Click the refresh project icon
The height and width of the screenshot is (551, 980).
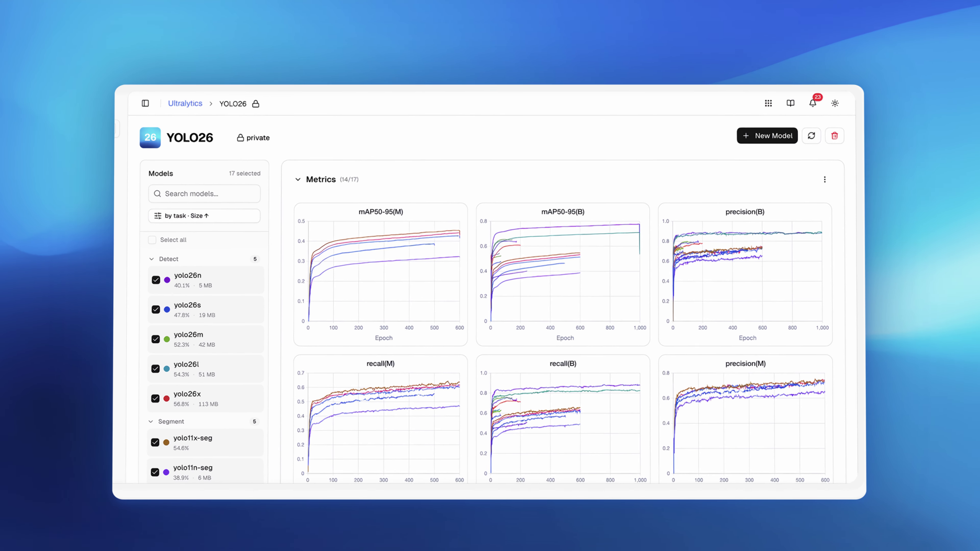(811, 136)
